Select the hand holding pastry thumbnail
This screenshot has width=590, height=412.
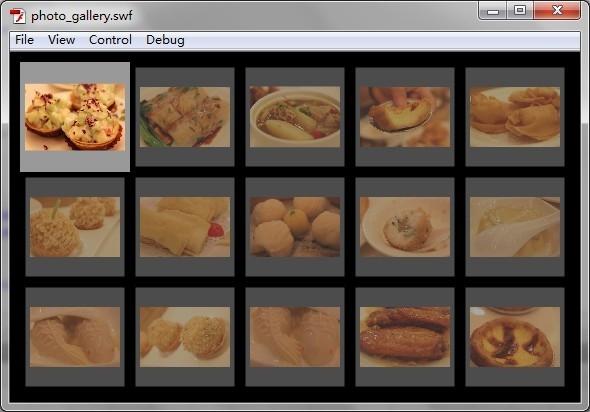tap(405, 117)
